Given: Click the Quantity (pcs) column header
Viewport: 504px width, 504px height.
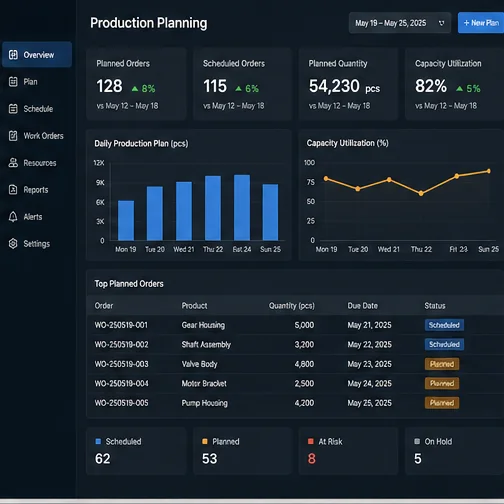Looking at the screenshot, I should click(x=292, y=306).
